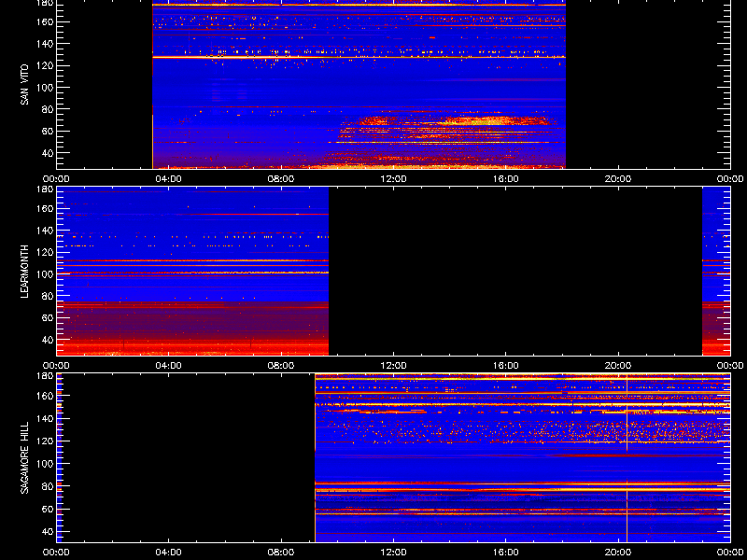Click 08:00 under the San Vito panel
This screenshot has width=747, height=560.
[x=281, y=179]
